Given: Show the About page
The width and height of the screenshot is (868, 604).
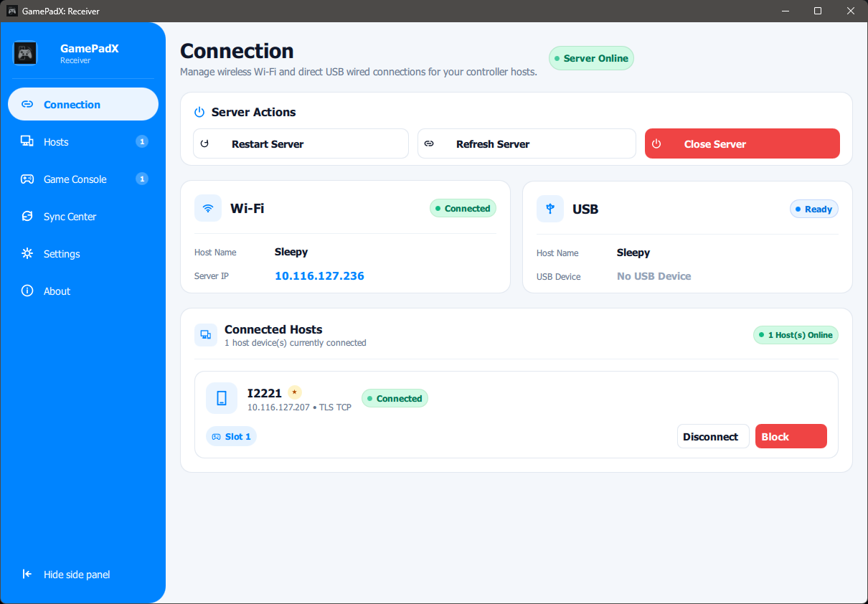Looking at the screenshot, I should pyautogui.click(x=83, y=291).
